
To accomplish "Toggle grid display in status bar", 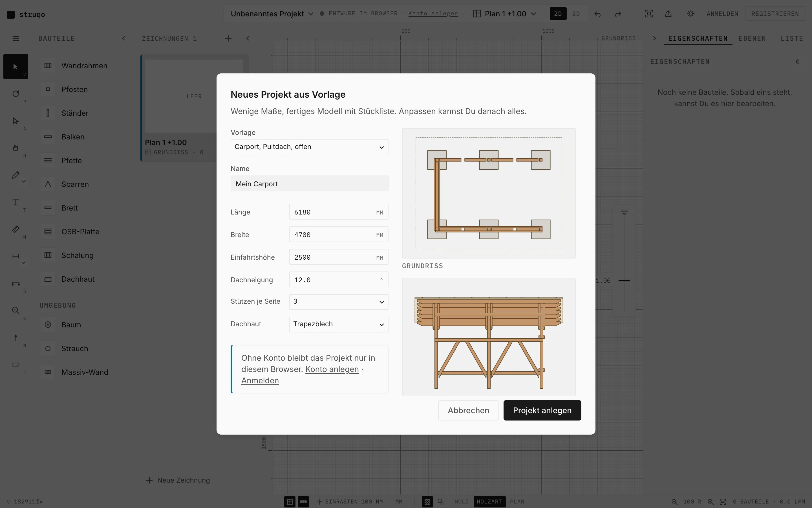I will (290, 502).
